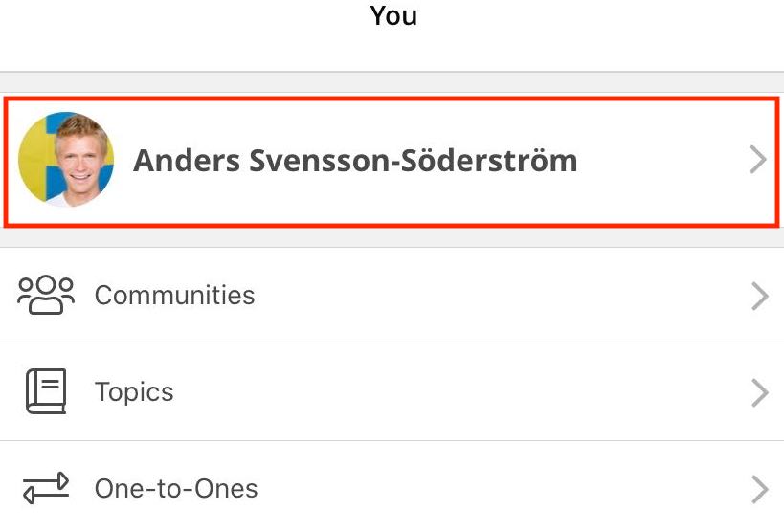This screenshot has height=532, width=784.
Task: Open the Communities label
Action: 174,295
